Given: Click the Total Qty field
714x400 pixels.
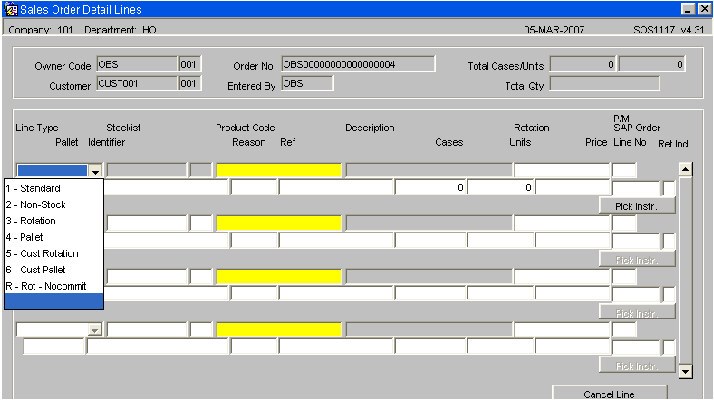Looking at the screenshot, I should [605, 84].
